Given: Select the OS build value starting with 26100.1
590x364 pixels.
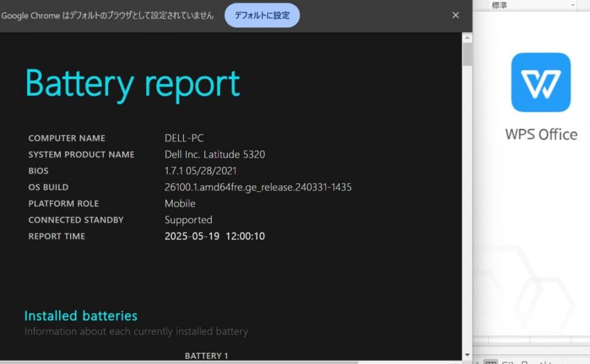Looking at the screenshot, I should click(x=258, y=188).
